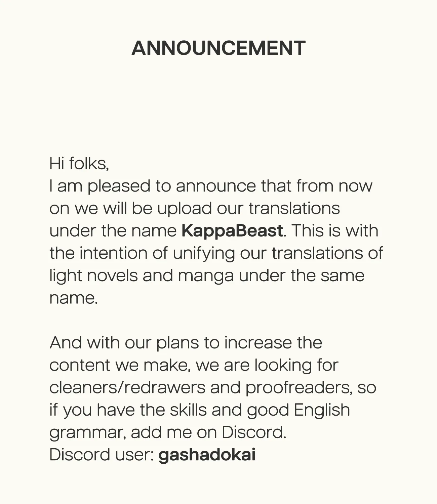Click the word 'manga'
The image size is (437, 504).
pyautogui.click(x=206, y=276)
